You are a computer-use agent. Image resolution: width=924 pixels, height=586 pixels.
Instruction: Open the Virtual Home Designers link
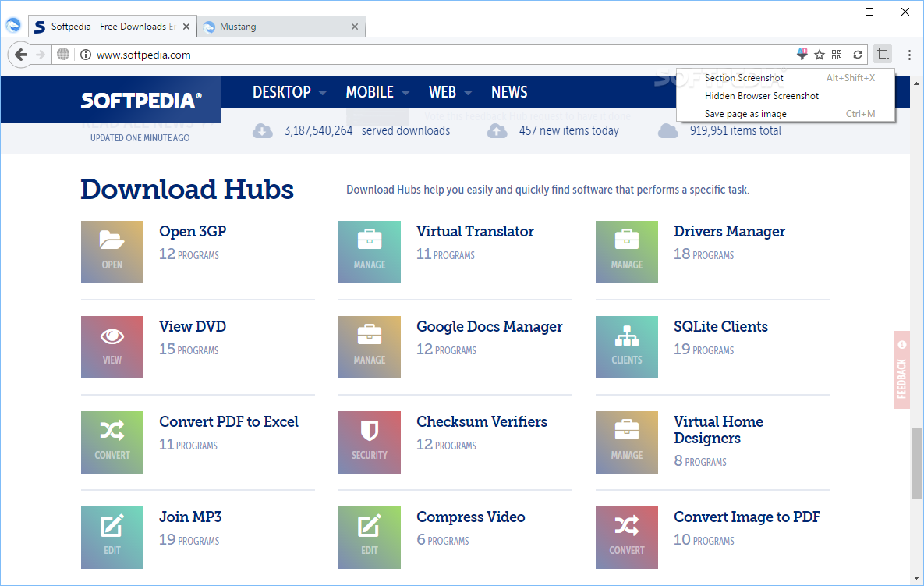click(x=718, y=430)
